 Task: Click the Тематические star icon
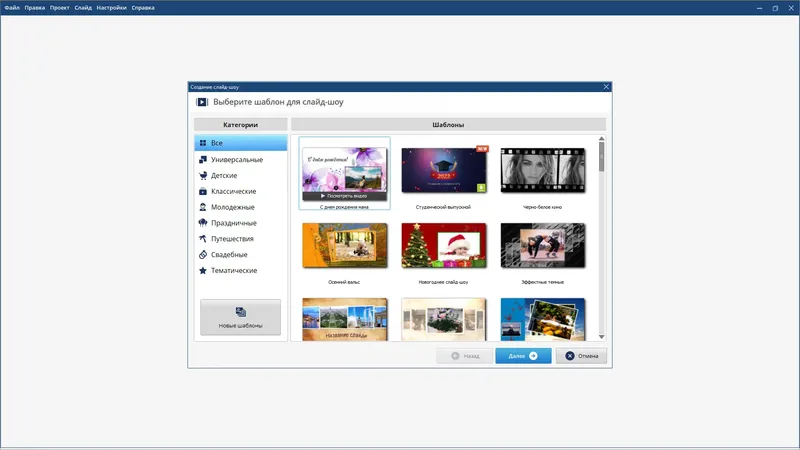click(x=203, y=270)
